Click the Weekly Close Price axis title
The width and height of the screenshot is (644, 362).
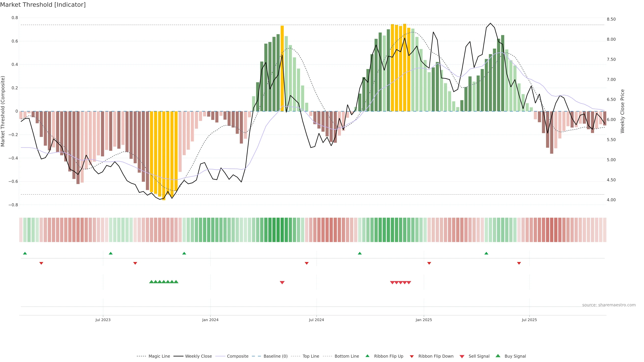tap(622, 111)
